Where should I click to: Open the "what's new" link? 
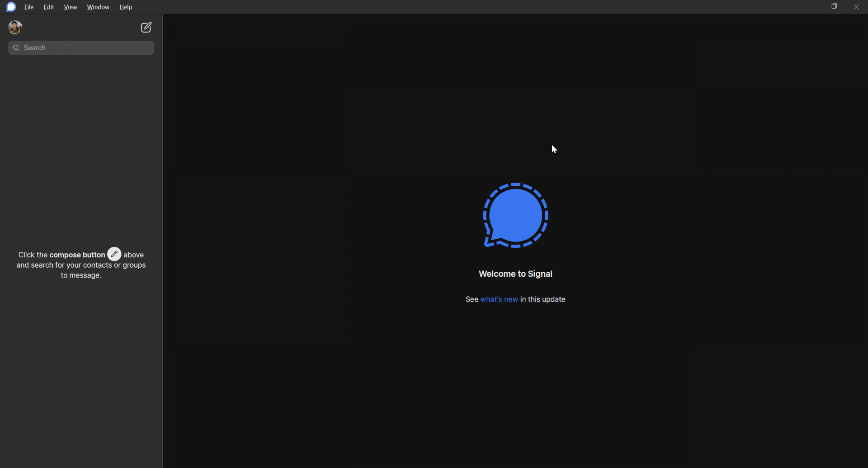coord(499,299)
